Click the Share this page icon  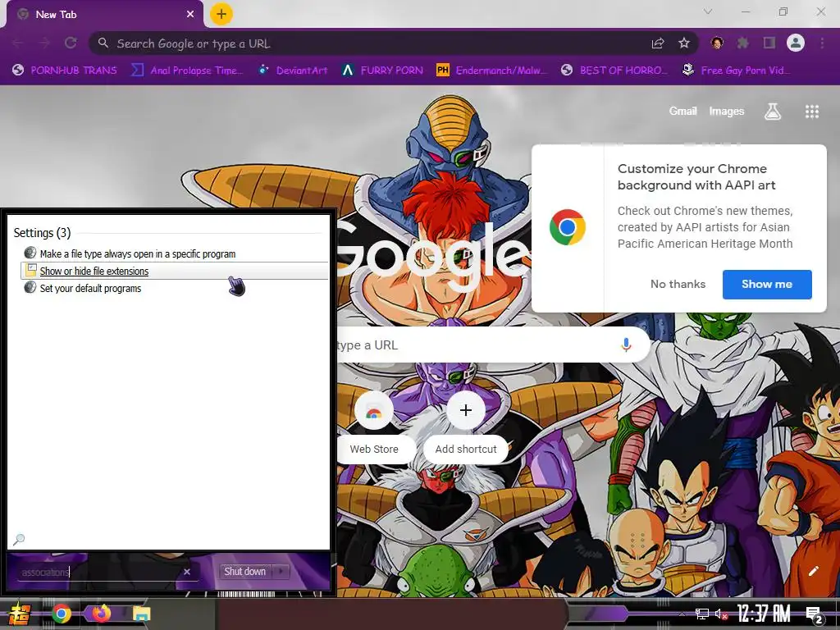click(658, 43)
